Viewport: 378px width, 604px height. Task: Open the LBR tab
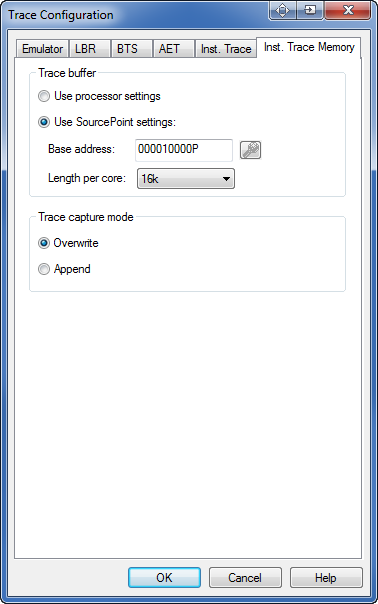click(x=86, y=49)
